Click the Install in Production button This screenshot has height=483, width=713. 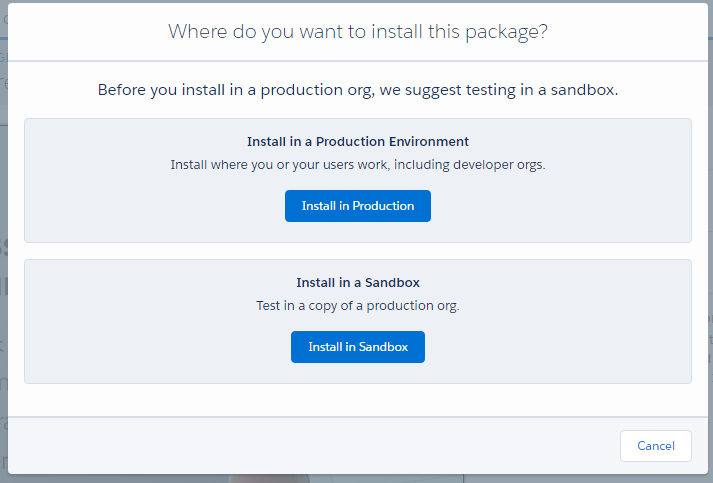coord(358,206)
